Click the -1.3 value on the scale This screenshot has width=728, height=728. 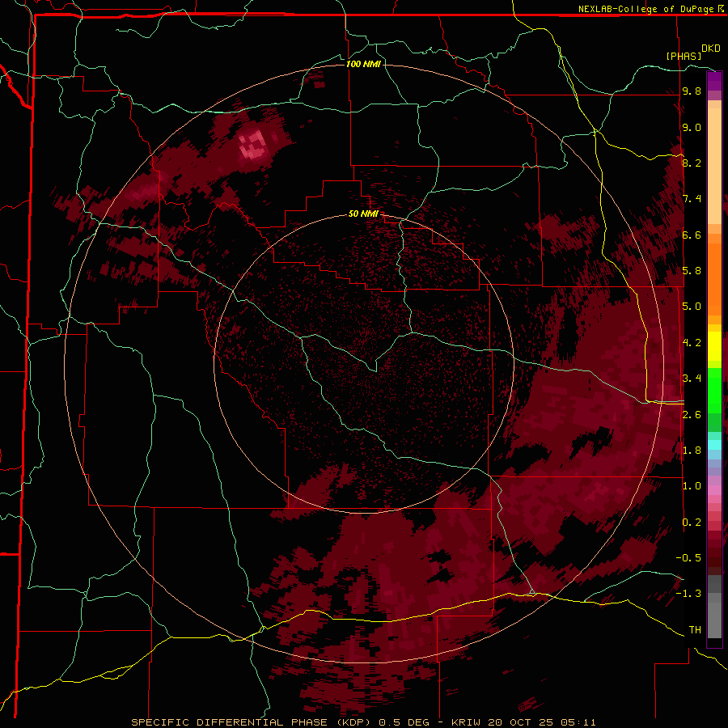pyautogui.click(x=688, y=594)
